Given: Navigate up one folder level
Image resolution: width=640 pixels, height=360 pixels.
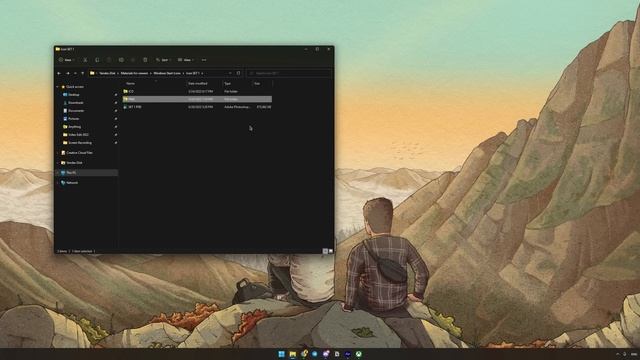Looking at the screenshot, I should coord(82,73).
